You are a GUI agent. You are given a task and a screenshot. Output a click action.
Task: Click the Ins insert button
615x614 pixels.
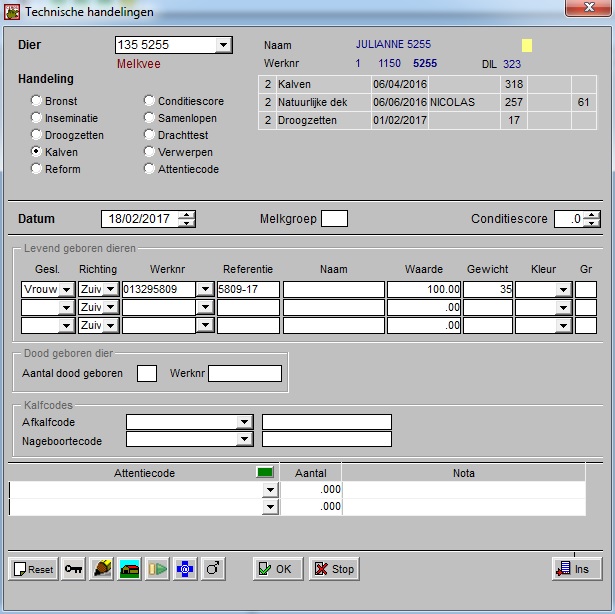pyautogui.click(x=576, y=569)
